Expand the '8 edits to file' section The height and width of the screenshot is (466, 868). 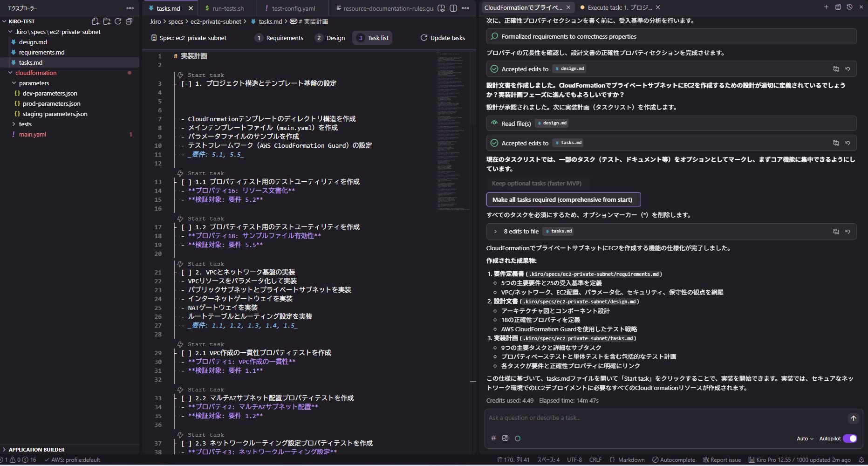495,231
